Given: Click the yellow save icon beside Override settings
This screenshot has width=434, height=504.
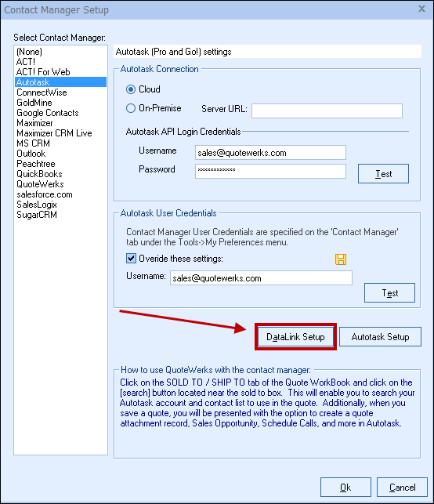Looking at the screenshot, I should point(341,259).
